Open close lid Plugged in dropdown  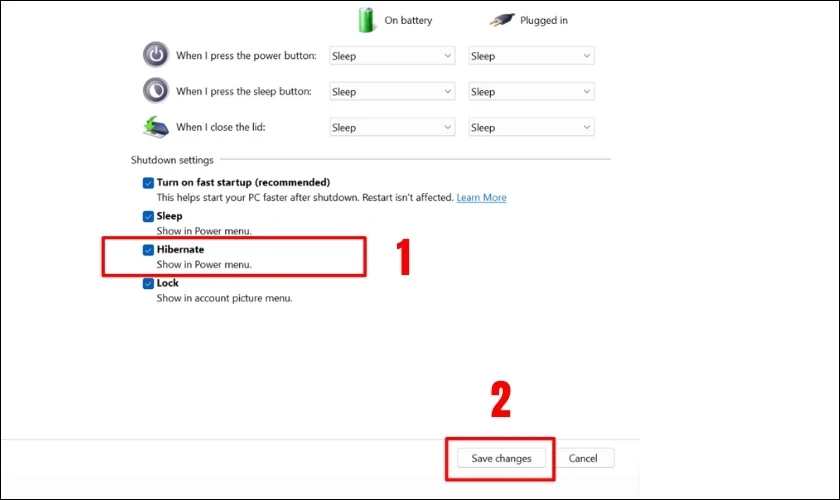click(x=531, y=128)
